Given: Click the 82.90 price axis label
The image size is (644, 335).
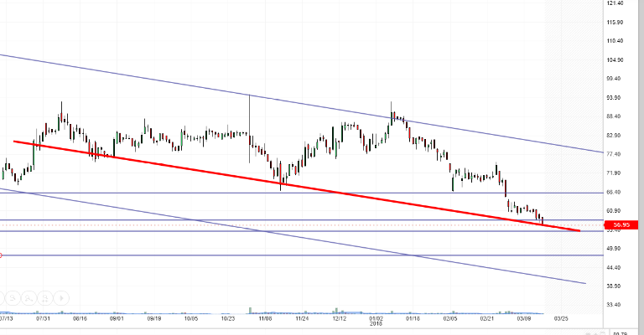Looking at the screenshot, I should click(614, 136).
